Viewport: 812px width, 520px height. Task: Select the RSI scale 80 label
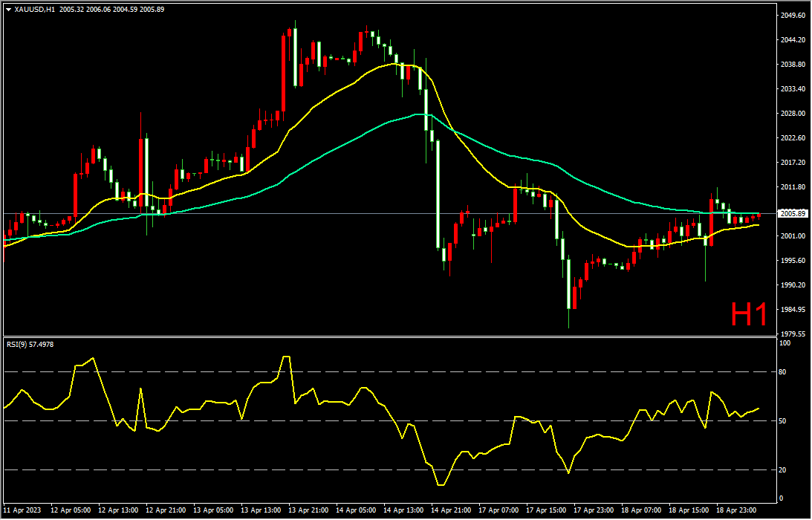[783, 372]
